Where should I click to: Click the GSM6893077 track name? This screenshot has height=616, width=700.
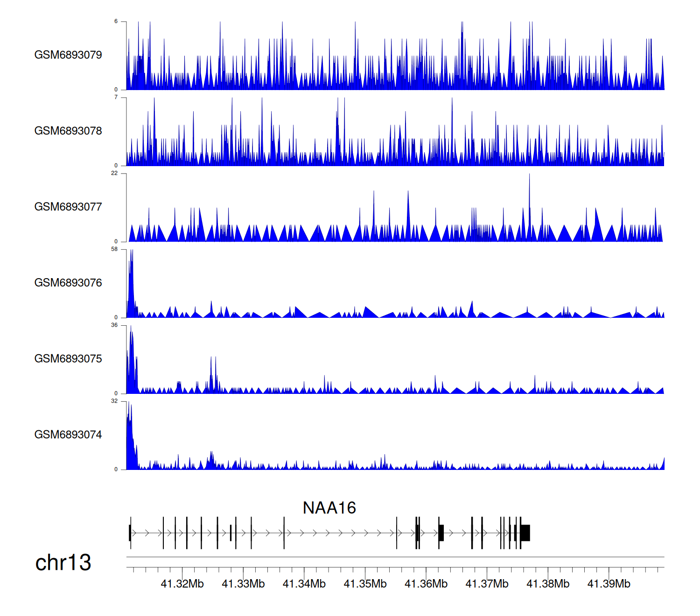[68, 207]
